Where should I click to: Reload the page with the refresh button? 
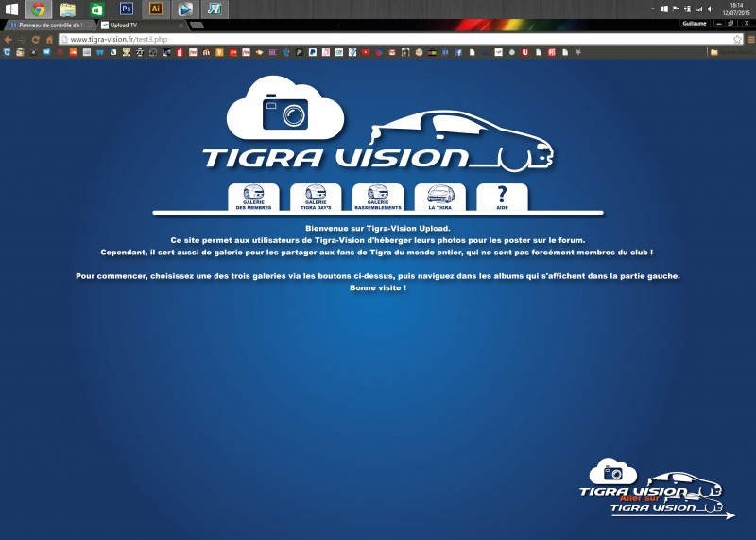point(36,40)
